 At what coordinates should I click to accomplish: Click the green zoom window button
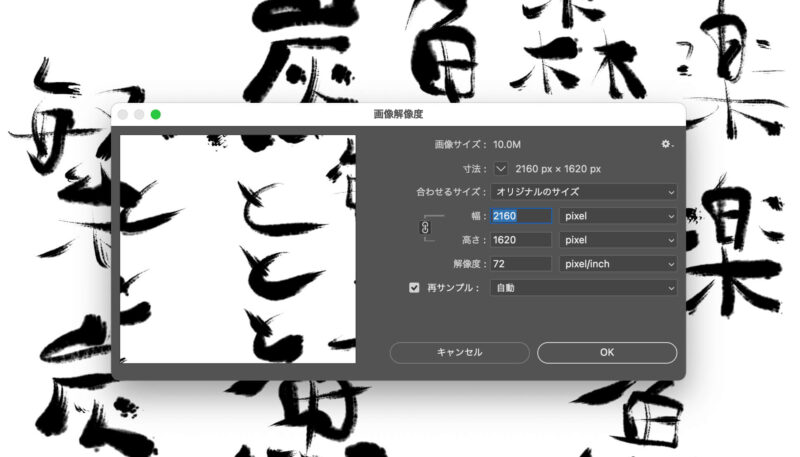pyautogui.click(x=156, y=114)
